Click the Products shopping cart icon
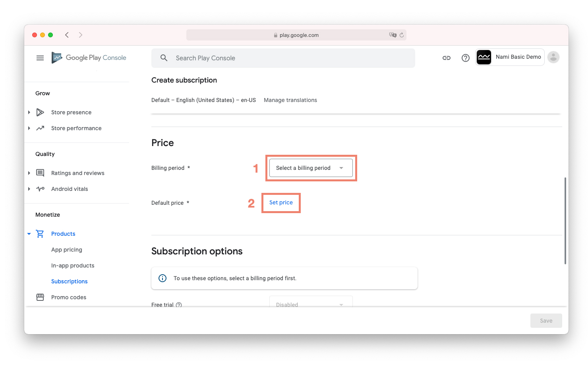This screenshot has height=379, width=588. pyautogui.click(x=40, y=234)
